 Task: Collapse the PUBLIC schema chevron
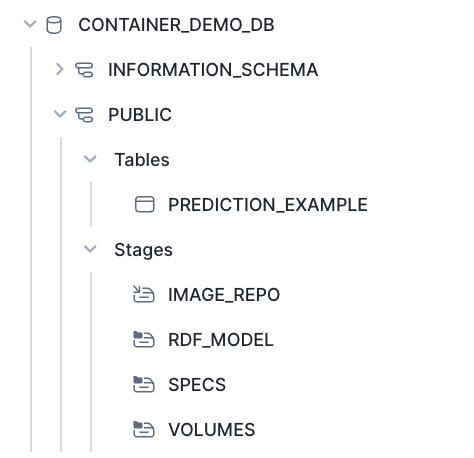click(60, 114)
